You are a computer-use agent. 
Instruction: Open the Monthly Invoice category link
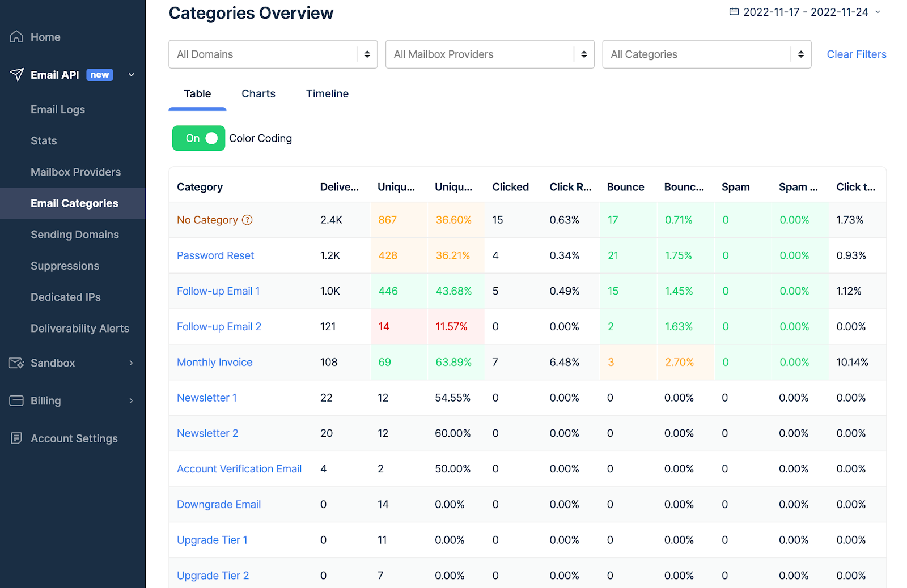click(x=215, y=363)
